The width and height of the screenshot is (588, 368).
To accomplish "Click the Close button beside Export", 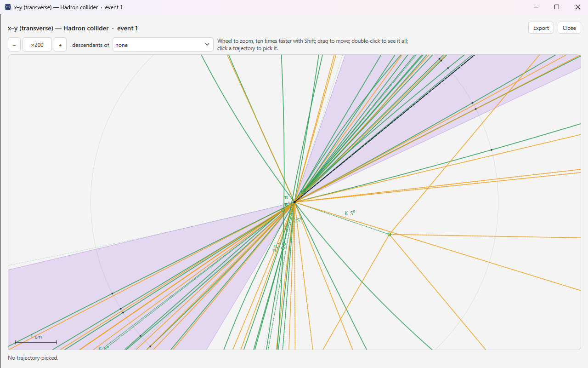I will pyautogui.click(x=569, y=28).
